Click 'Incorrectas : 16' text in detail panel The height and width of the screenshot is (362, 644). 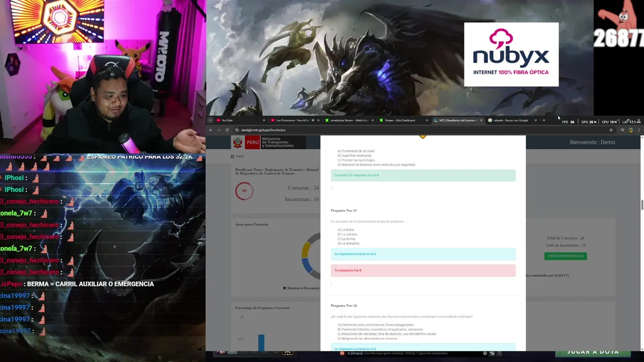point(302,200)
